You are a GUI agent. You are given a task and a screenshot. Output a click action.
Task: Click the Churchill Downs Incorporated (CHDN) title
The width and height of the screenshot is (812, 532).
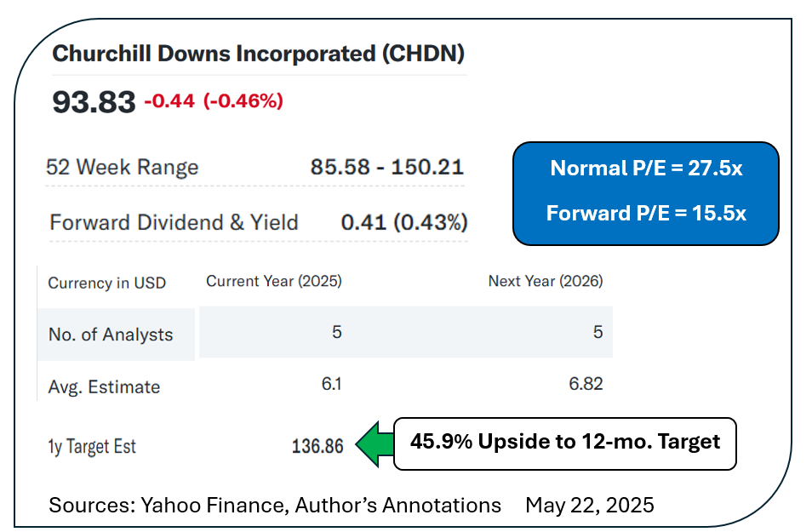pyautogui.click(x=259, y=54)
